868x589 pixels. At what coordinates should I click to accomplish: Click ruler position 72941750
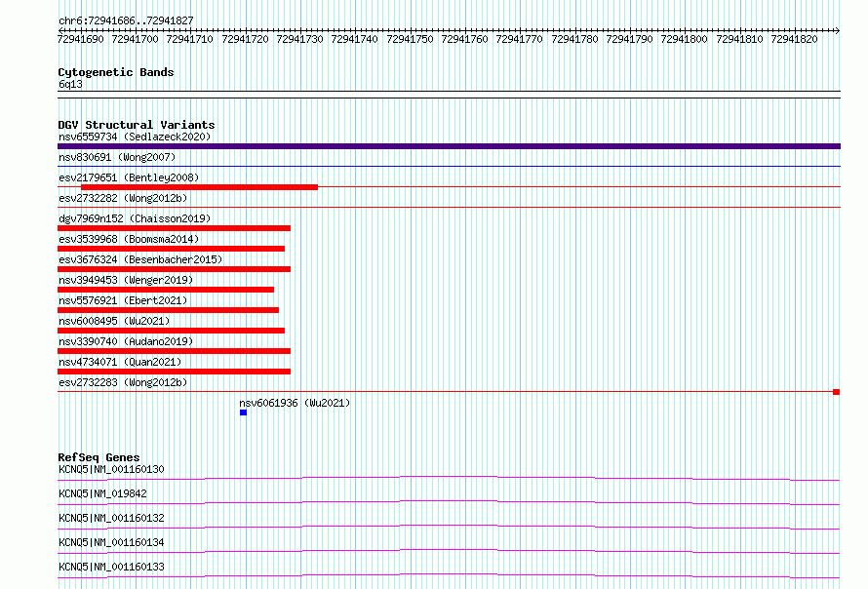pyautogui.click(x=410, y=39)
